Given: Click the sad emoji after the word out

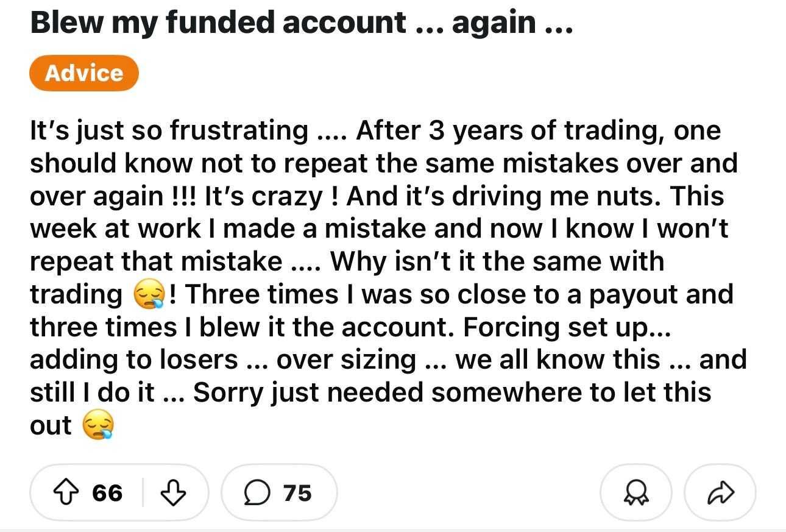Looking at the screenshot, I should click(x=98, y=426).
